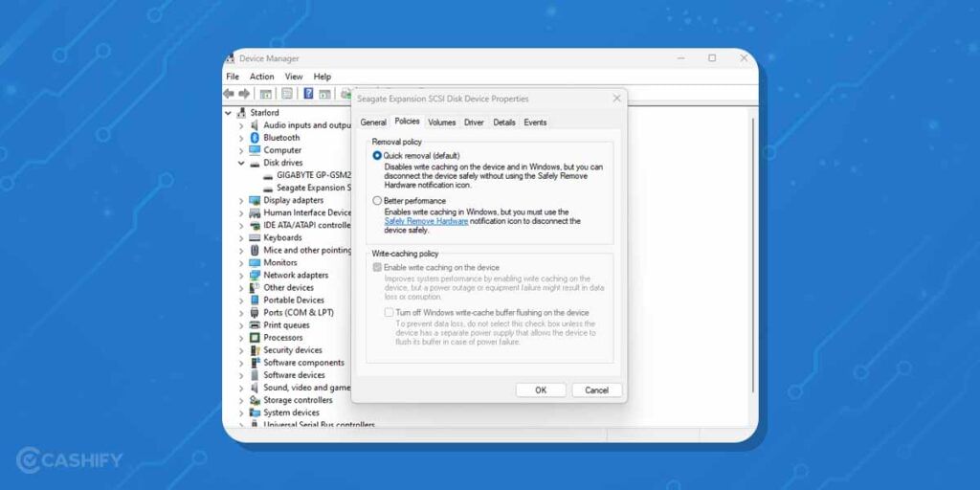Screen dimensions: 980x490
Task: Minimize the Device Manager window
Action: (680, 58)
